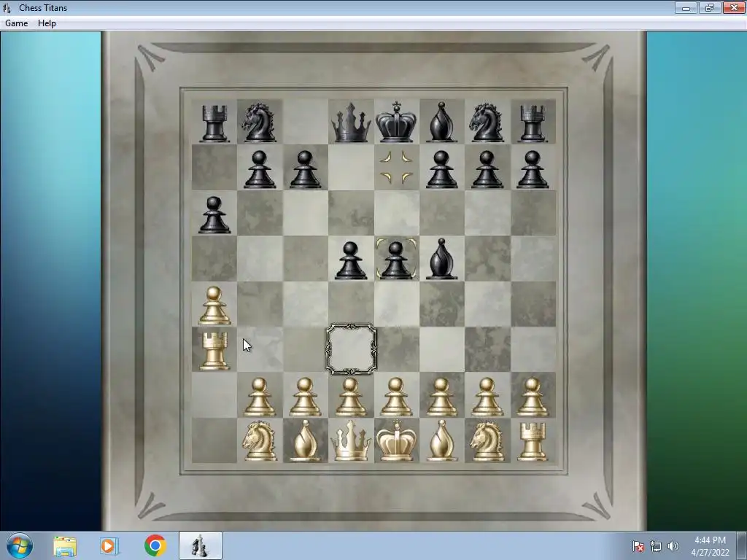
Task: Select the white pawn on b2
Action: [x=259, y=397]
